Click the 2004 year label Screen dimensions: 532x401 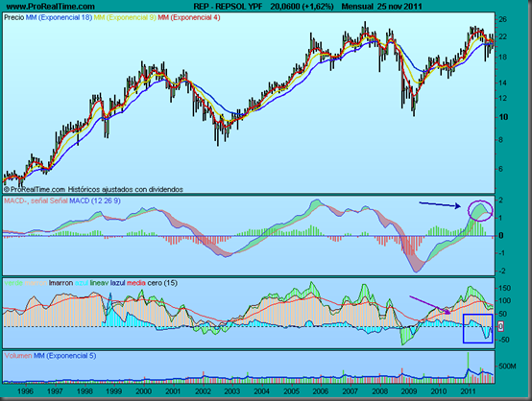tap(261, 391)
